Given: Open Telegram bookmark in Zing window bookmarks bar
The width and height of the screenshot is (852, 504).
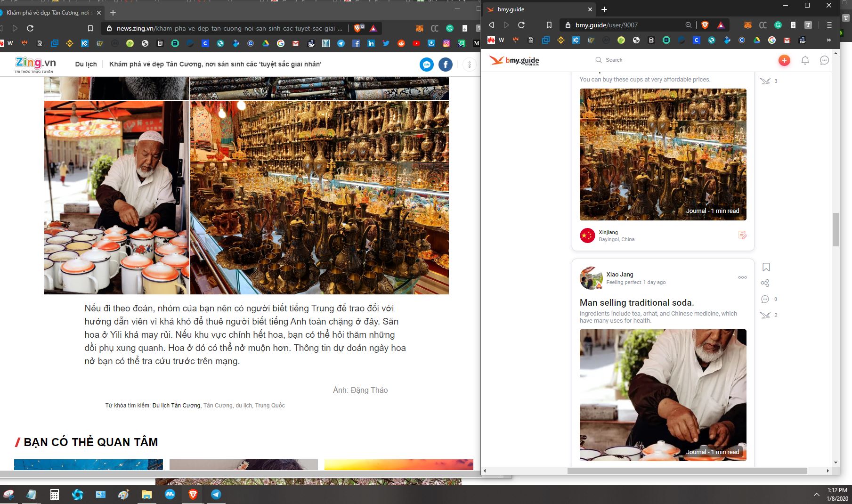Looking at the screenshot, I should coord(341,43).
